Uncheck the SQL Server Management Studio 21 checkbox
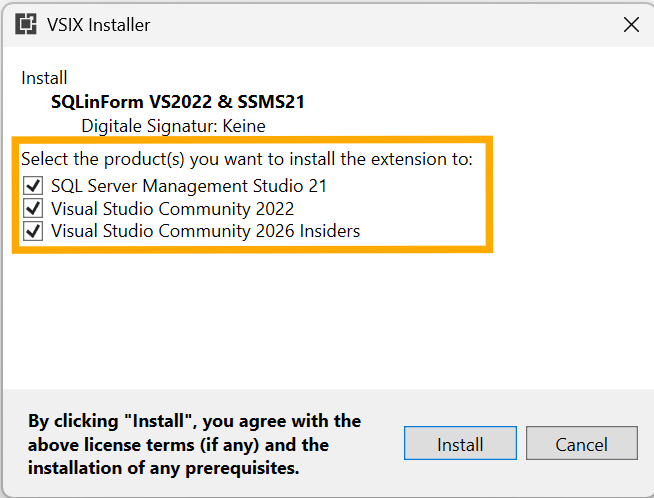Screen dimensions: 654x498 (x=33, y=186)
